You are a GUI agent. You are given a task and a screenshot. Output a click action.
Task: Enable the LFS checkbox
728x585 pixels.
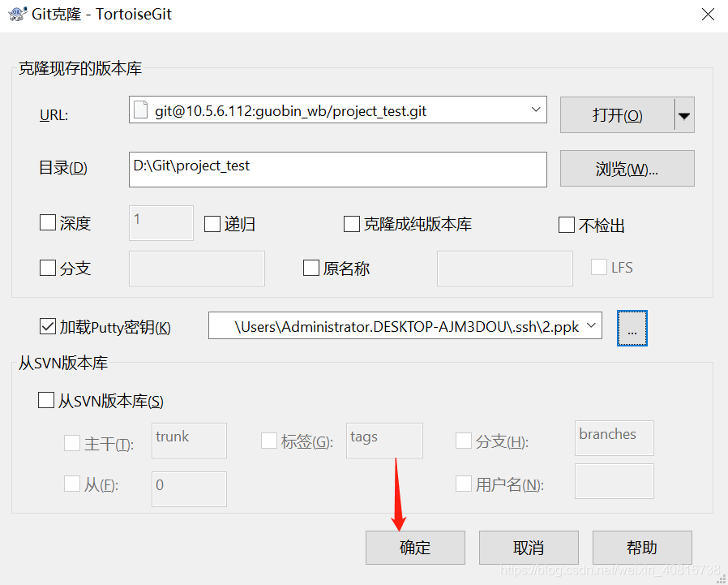click(x=597, y=266)
